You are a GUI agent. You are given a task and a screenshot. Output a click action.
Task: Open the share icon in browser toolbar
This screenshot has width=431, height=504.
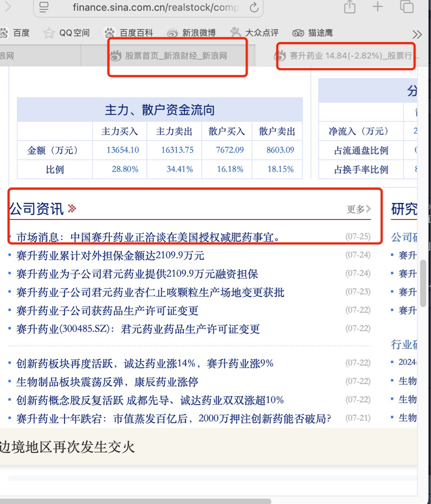350,7
